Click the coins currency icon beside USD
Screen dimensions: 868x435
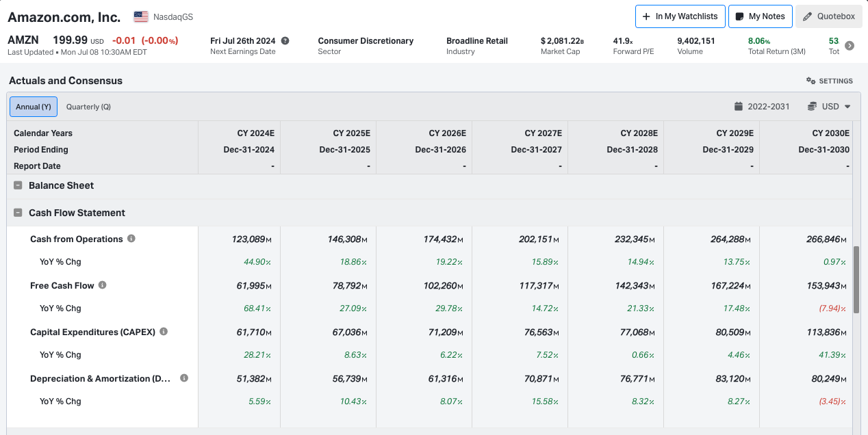click(812, 107)
